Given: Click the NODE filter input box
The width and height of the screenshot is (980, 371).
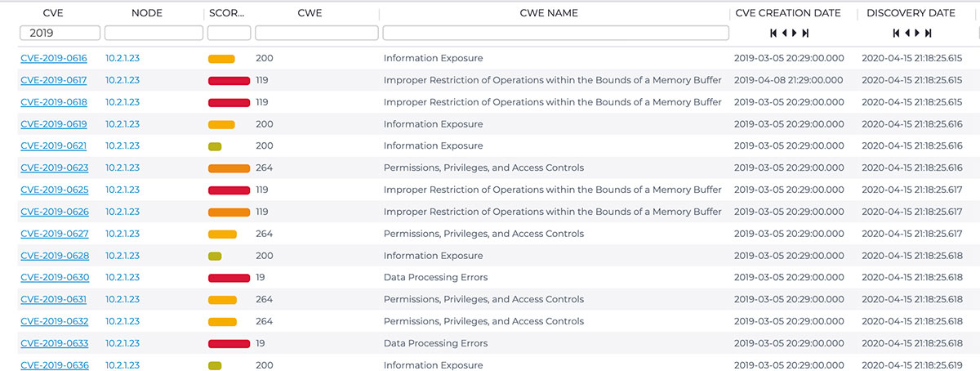Looking at the screenshot, I should click(154, 34).
